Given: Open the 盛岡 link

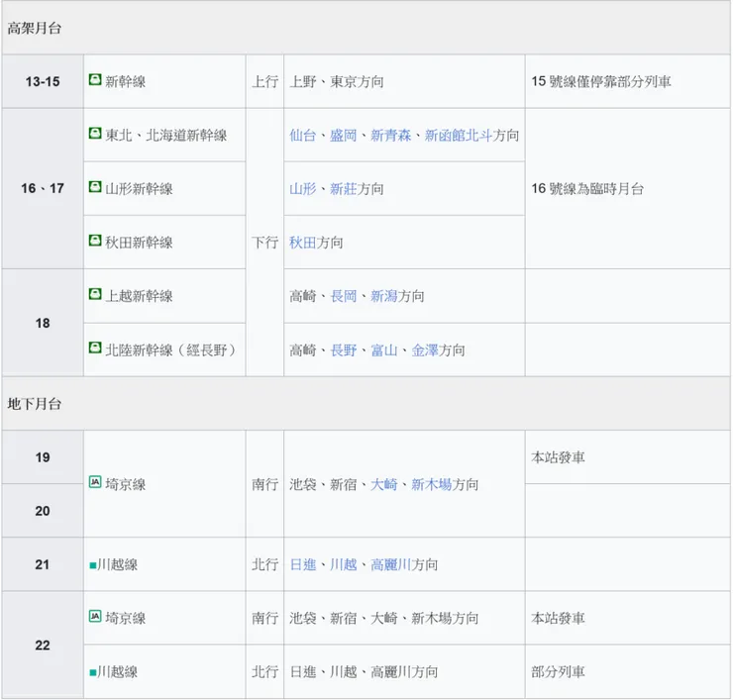Looking at the screenshot, I should [343, 136].
